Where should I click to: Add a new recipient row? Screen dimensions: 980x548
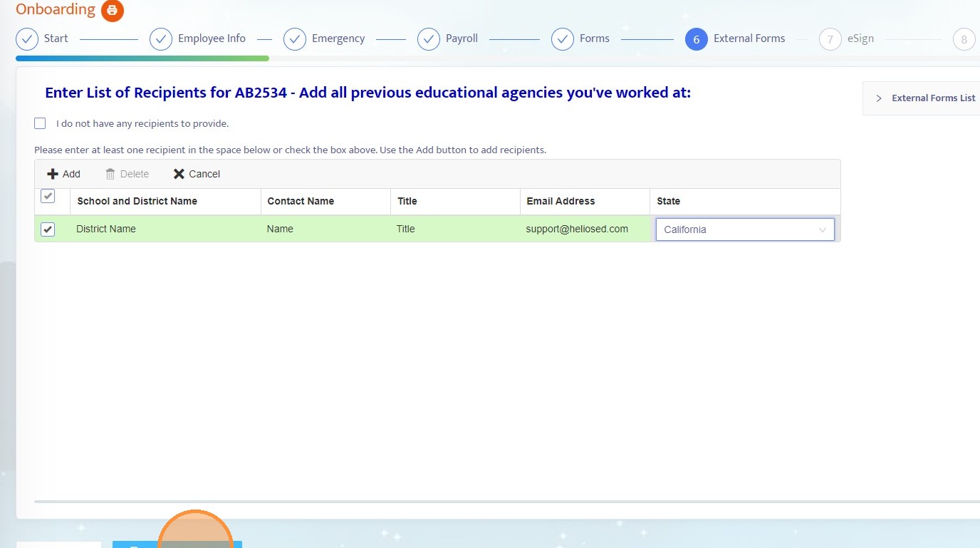(63, 174)
